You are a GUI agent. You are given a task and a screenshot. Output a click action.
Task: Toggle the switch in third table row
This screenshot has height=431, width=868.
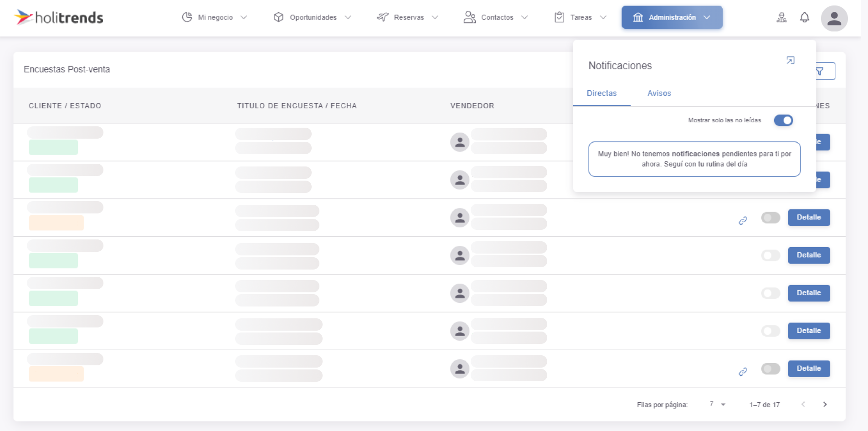770,218
